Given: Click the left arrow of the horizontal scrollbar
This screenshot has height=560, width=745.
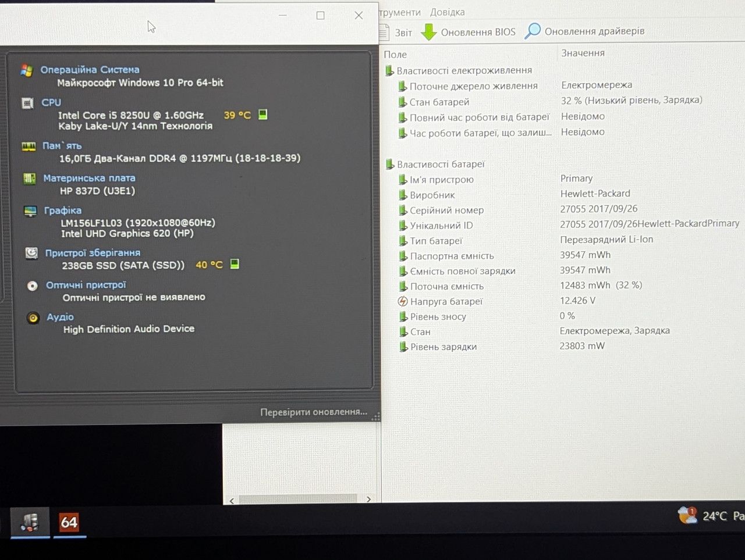Looking at the screenshot, I should pos(232,500).
